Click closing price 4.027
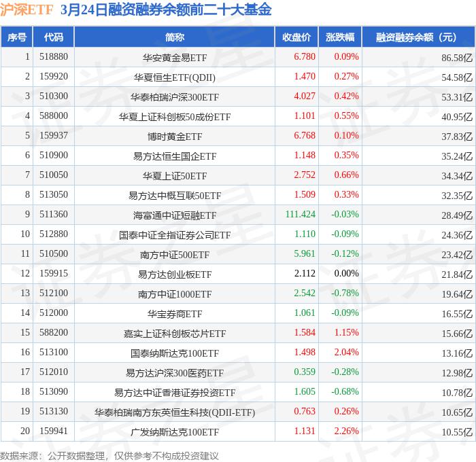This screenshot has width=476, height=462. click(305, 96)
